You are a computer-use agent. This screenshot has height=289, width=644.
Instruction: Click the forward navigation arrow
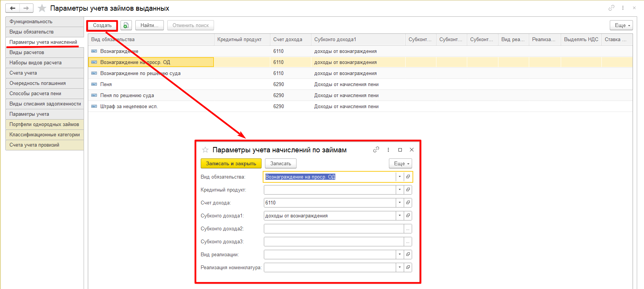(x=26, y=8)
